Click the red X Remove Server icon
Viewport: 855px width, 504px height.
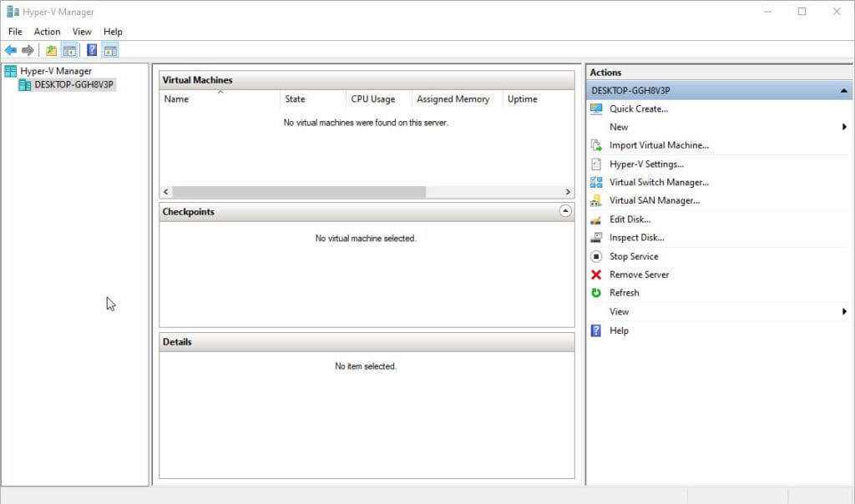tap(596, 275)
